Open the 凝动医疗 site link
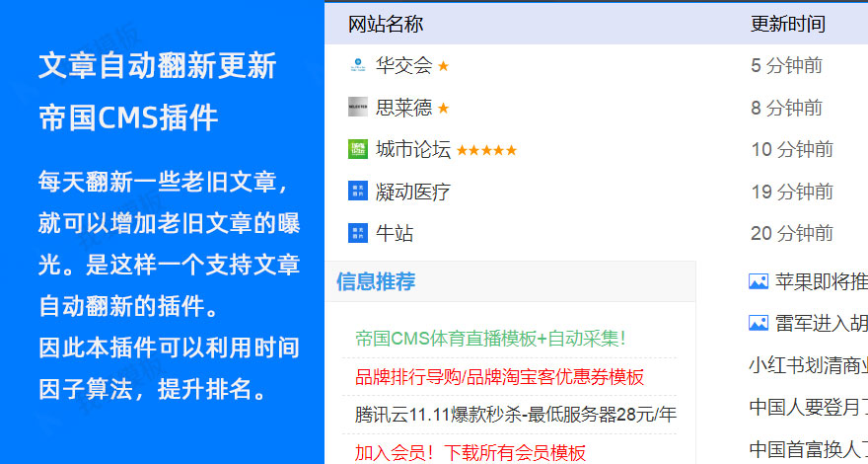 click(413, 192)
